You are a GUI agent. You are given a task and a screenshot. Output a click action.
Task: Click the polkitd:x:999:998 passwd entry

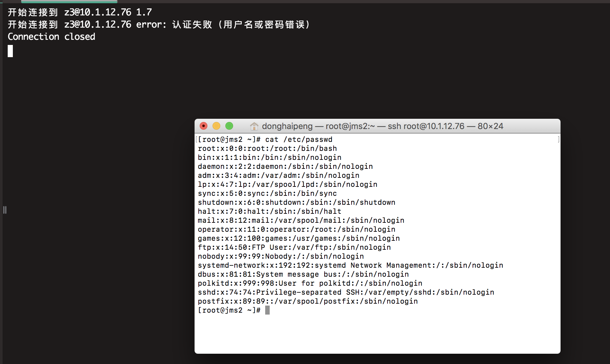[x=310, y=283]
